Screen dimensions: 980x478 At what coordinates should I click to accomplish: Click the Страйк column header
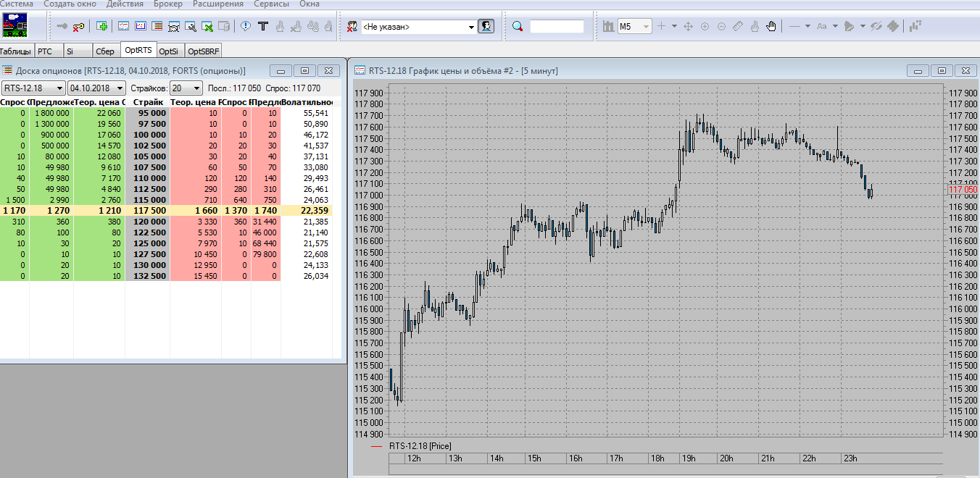[x=147, y=103]
